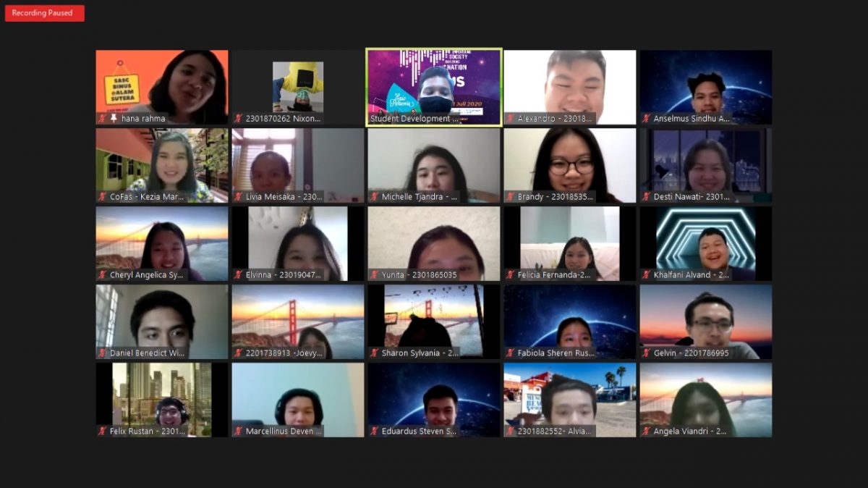
Task: Select Angela Viandri's video tile
Action: (x=706, y=400)
